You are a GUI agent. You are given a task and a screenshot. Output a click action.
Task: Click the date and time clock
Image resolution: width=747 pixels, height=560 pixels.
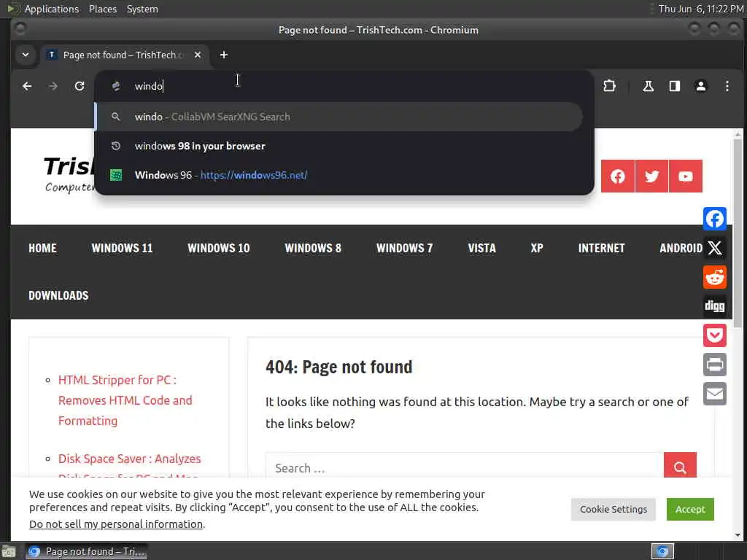coord(701,9)
